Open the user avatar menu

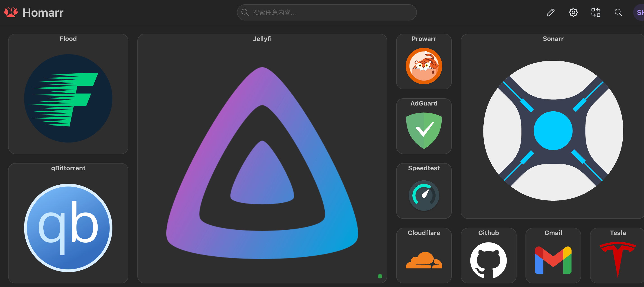(639, 12)
